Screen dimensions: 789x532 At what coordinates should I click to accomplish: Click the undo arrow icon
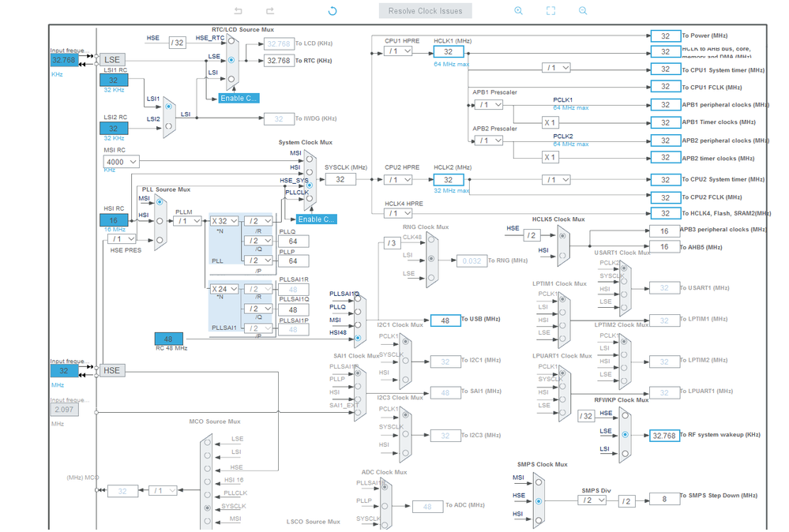[238, 10]
